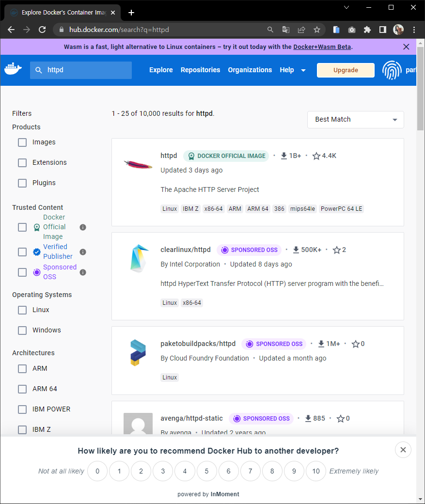Bookmark this page with the star icon

[x=317, y=30]
